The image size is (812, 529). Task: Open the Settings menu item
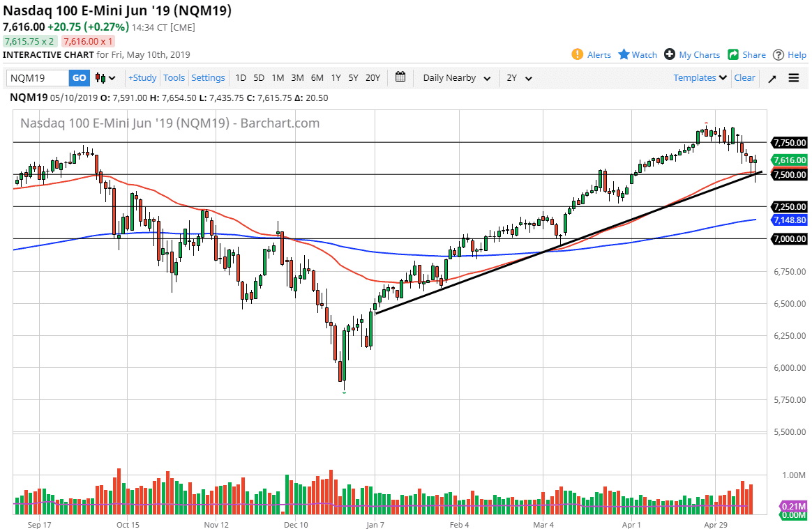(x=209, y=78)
